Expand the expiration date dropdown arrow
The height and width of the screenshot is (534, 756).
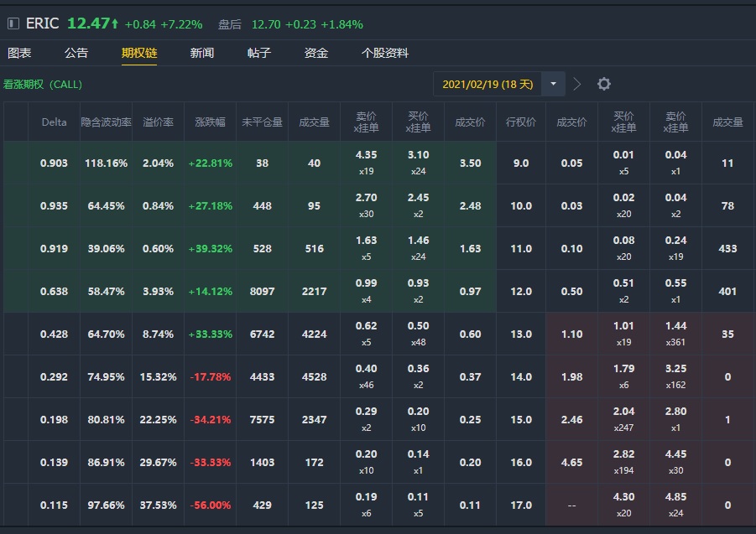tap(553, 84)
